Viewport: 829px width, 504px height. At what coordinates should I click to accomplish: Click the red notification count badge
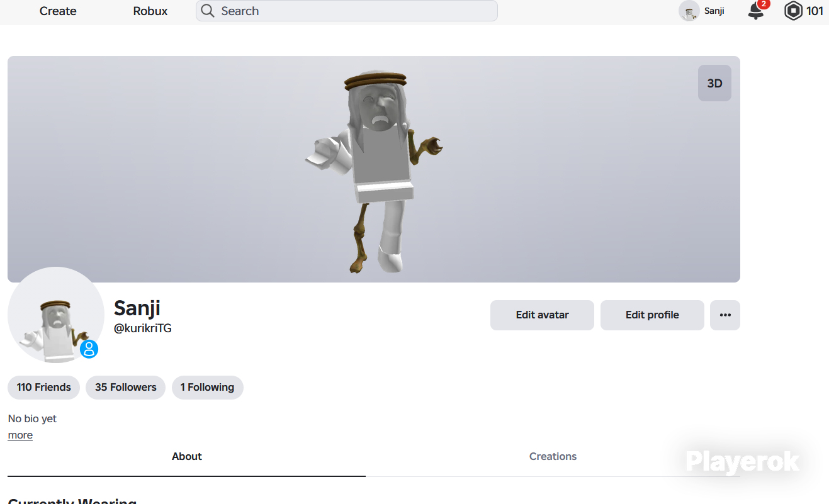764,4
